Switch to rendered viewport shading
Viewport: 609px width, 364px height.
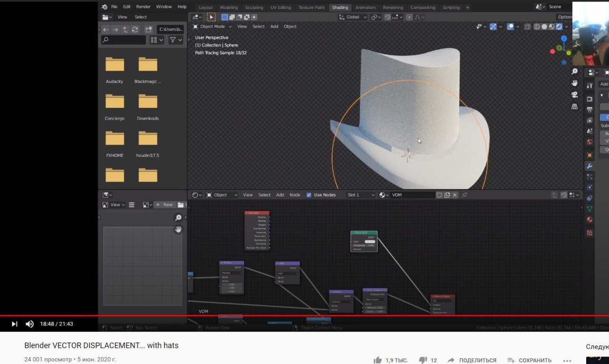(x=559, y=27)
